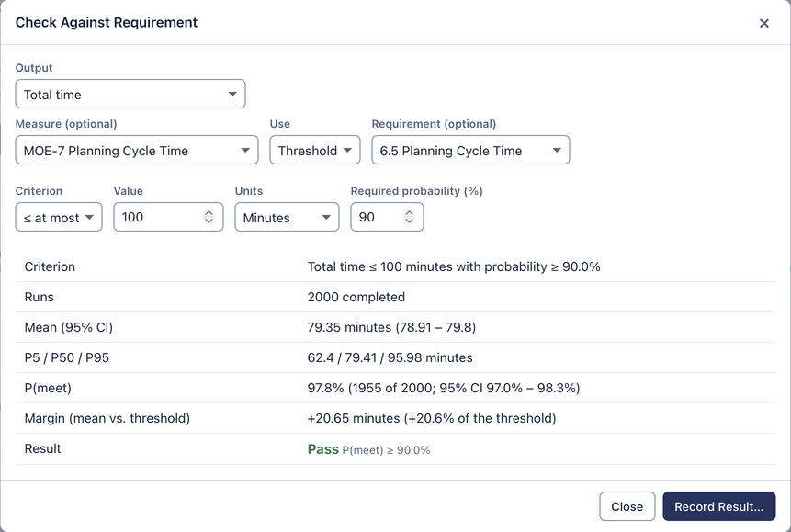This screenshot has width=791, height=532.
Task: Select the P(meet) value '97.8% (1955 of 2000...)'
Action: [x=444, y=388]
